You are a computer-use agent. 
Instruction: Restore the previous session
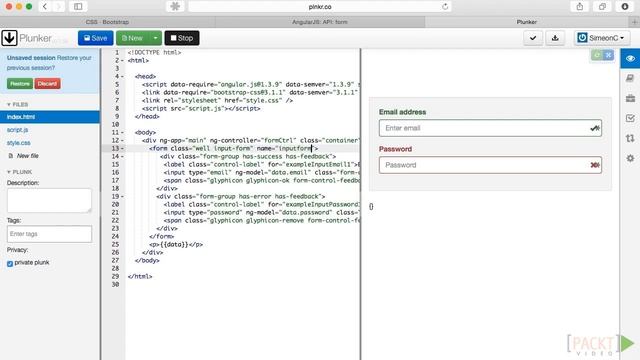20,84
